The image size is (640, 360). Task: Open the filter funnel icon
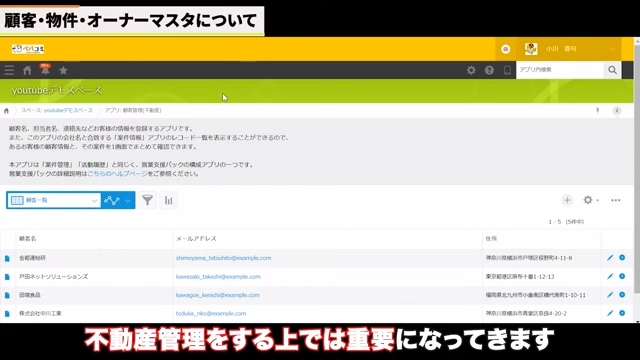pos(147,200)
